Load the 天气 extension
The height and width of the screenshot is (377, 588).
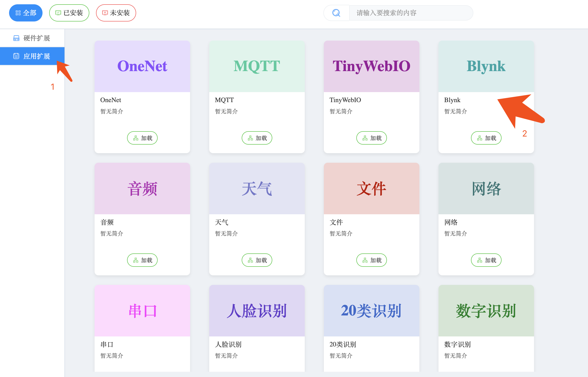pos(257,260)
